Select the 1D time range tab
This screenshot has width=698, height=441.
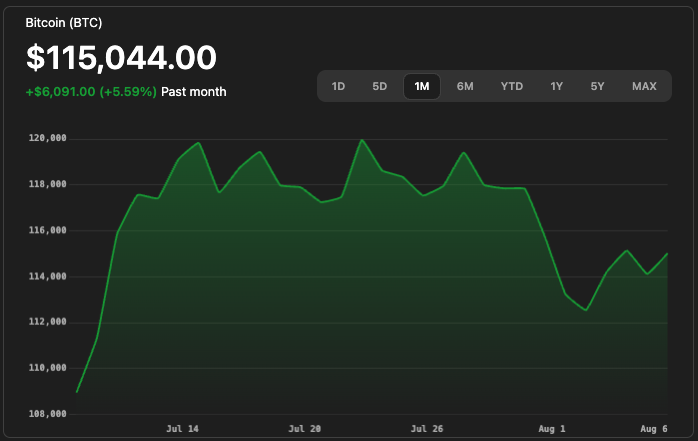[x=338, y=86]
